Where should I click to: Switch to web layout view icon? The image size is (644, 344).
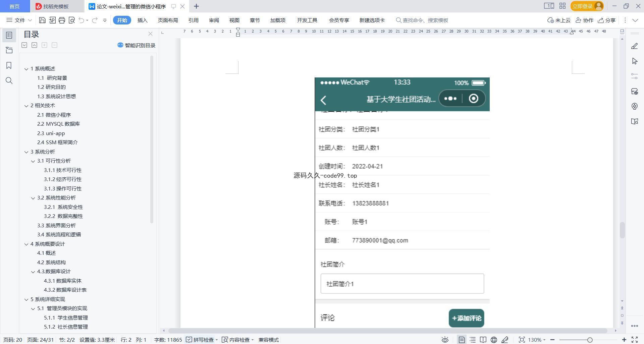click(x=494, y=340)
